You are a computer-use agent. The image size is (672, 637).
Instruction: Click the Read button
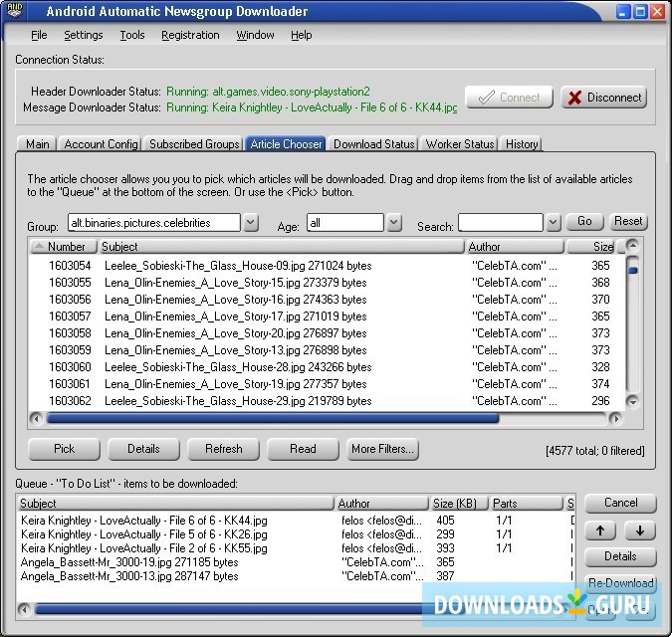click(x=303, y=449)
